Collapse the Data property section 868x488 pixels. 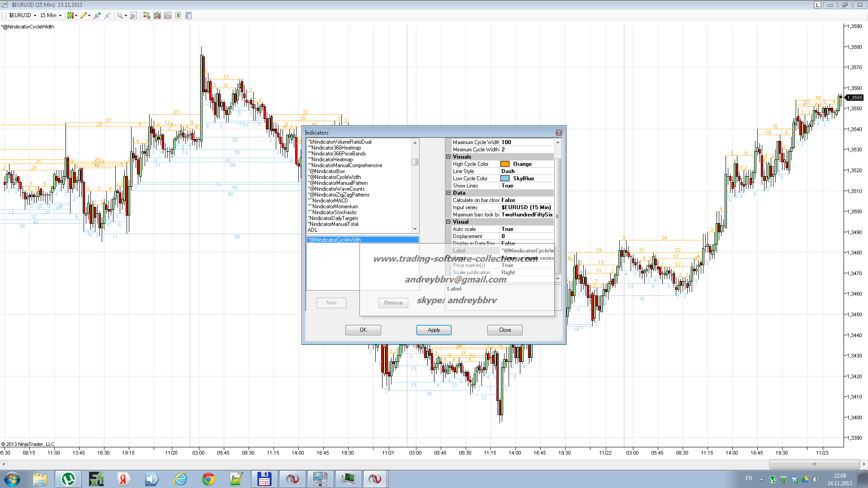point(448,193)
